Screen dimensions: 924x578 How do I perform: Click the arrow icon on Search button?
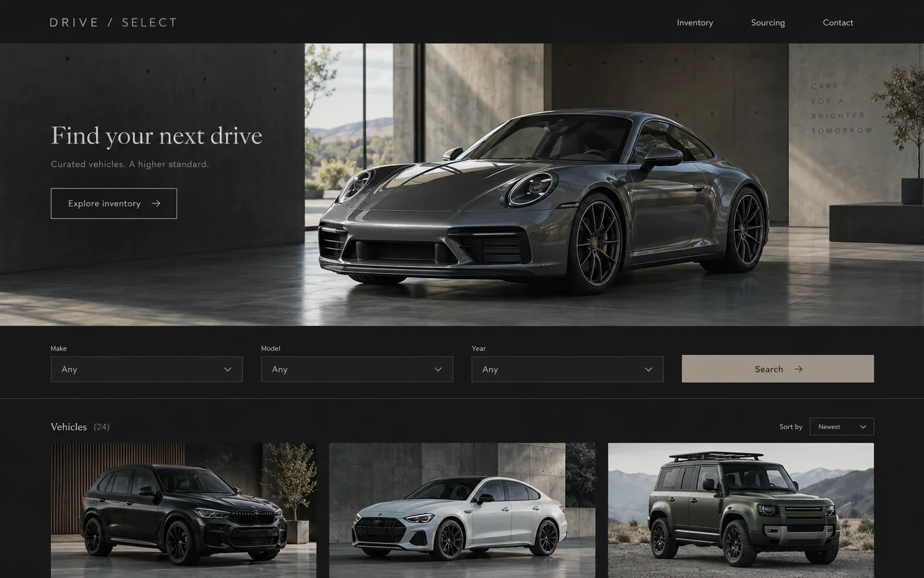tap(799, 369)
